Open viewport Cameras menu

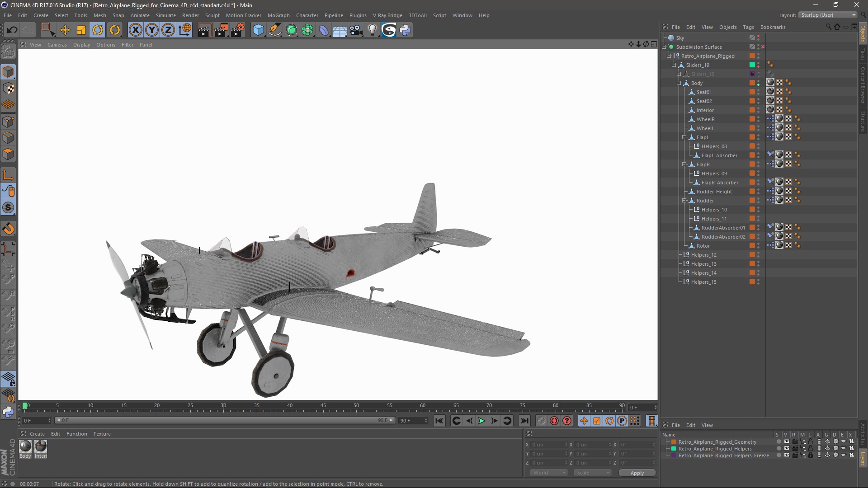(x=57, y=45)
